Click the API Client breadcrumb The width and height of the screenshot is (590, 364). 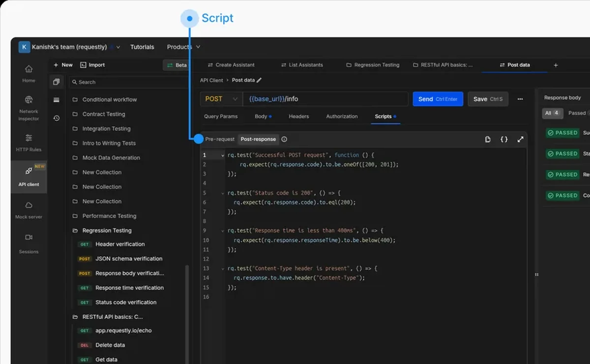coord(211,80)
